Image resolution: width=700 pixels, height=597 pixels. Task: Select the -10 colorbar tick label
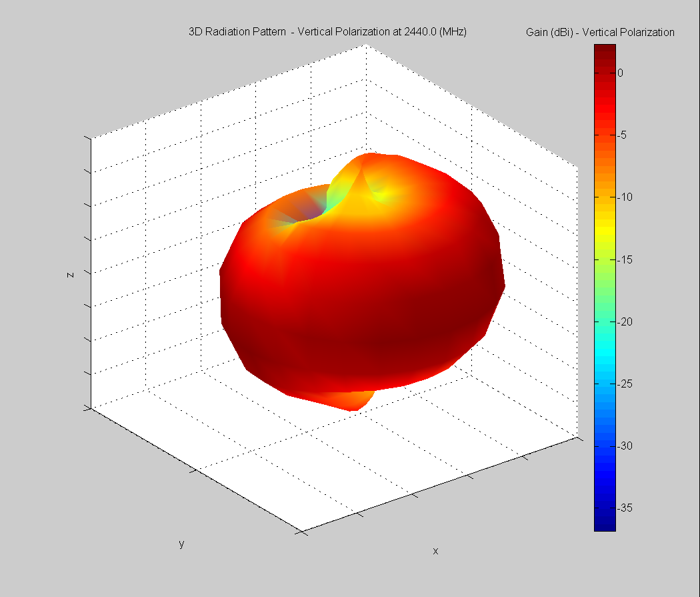click(x=625, y=197)
